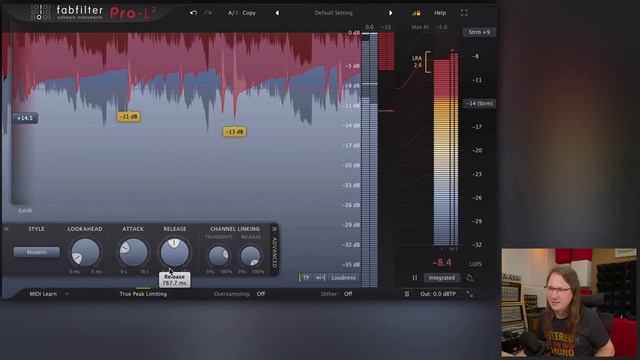
Task: Click the Release knob
Action: [x=175, y=252]
